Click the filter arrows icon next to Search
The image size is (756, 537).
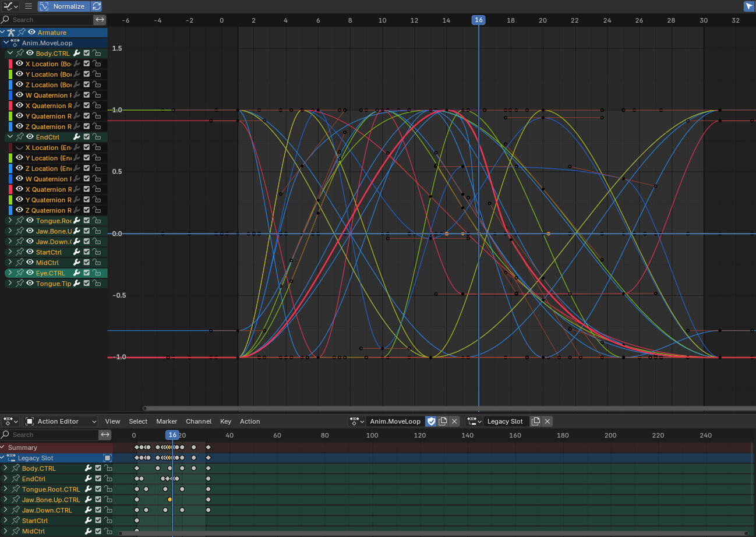100,19
